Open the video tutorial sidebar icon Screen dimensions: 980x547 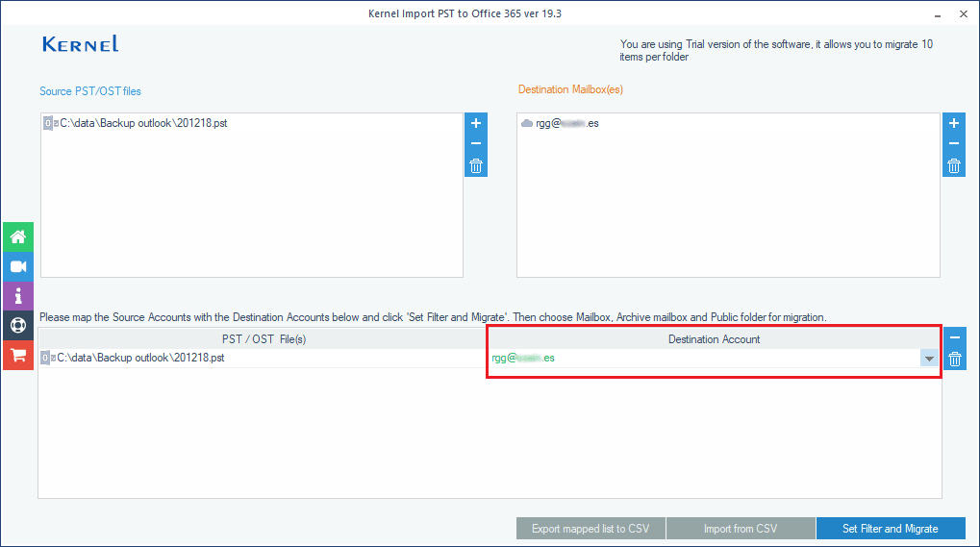tap(18, 266)
